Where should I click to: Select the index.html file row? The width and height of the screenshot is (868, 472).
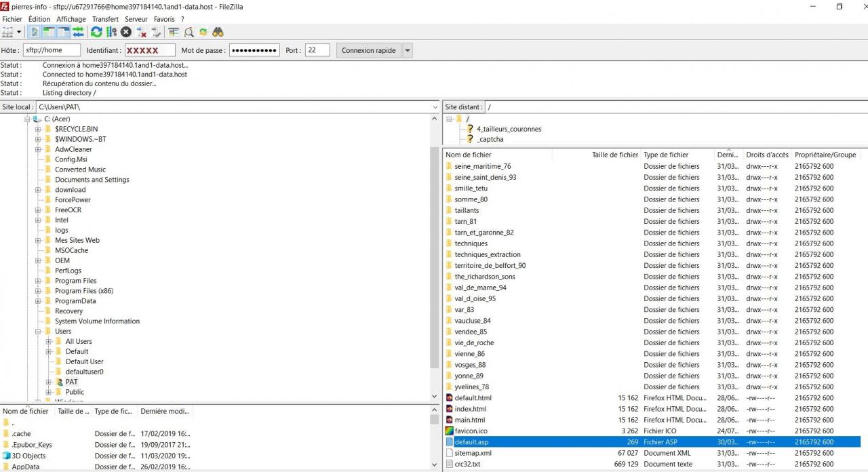pyautogui.click(x=652, y=409)
